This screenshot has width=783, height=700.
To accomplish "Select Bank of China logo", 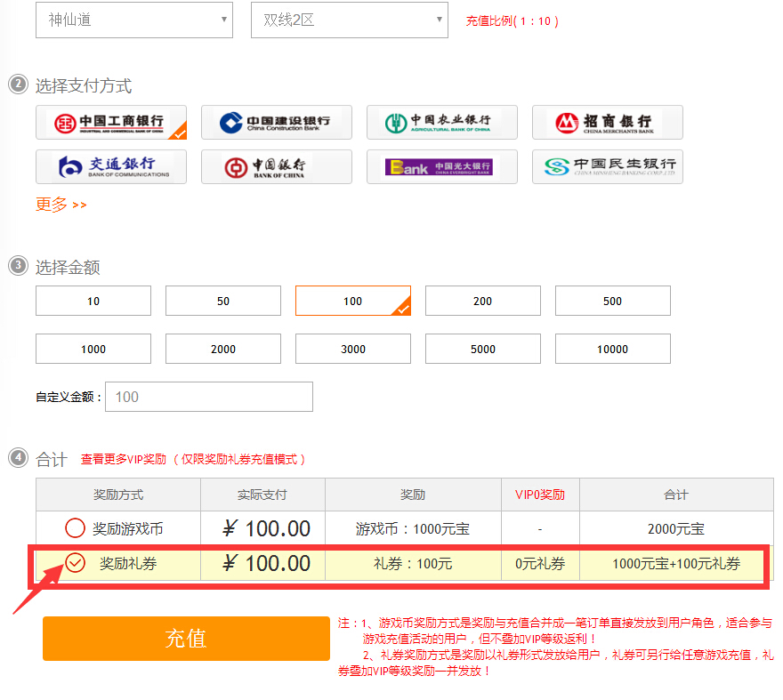I will (x=276, y=166).
